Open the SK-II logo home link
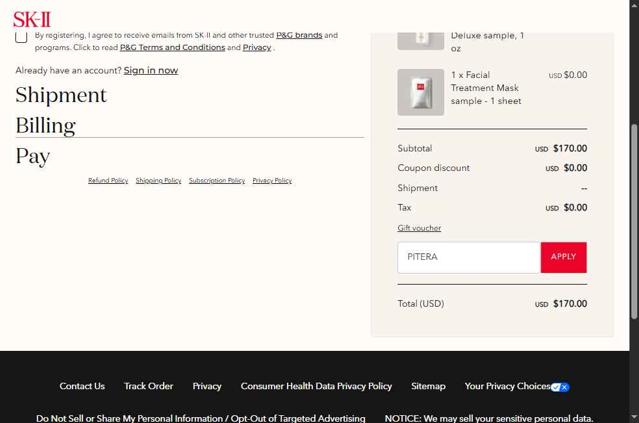Screen dimensions: 639x423 click(x=32, y=19)
